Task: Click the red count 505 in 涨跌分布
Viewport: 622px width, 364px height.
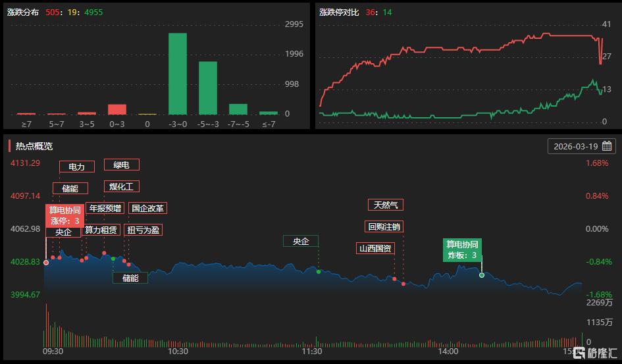Action: point(53,13)
